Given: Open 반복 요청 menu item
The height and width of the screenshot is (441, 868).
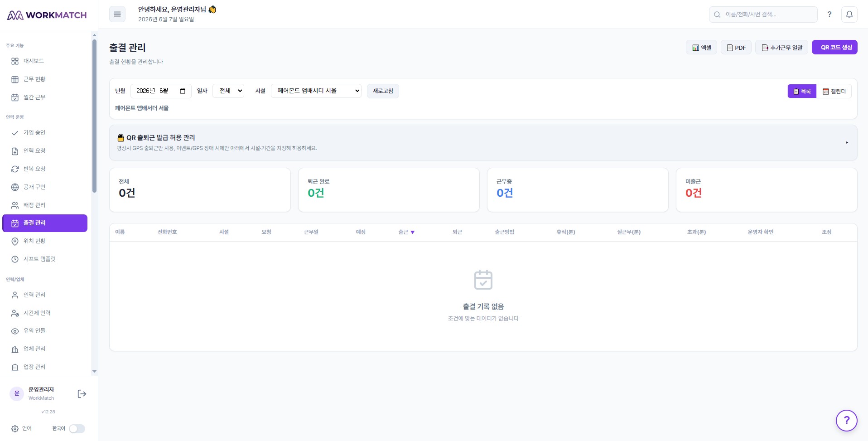Looking at the screenshot, I should point(45,169).
